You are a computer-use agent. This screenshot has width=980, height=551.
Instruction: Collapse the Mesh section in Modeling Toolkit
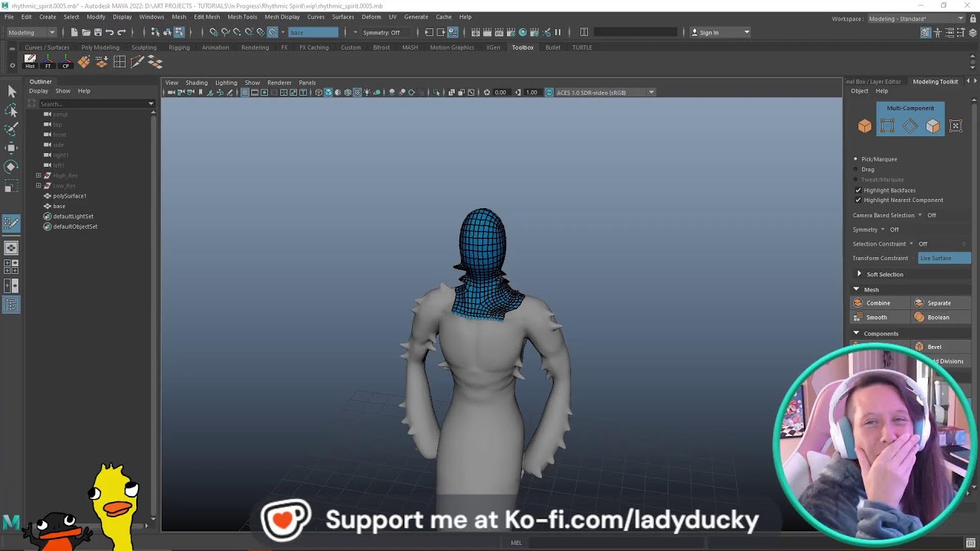coord(856,289)
